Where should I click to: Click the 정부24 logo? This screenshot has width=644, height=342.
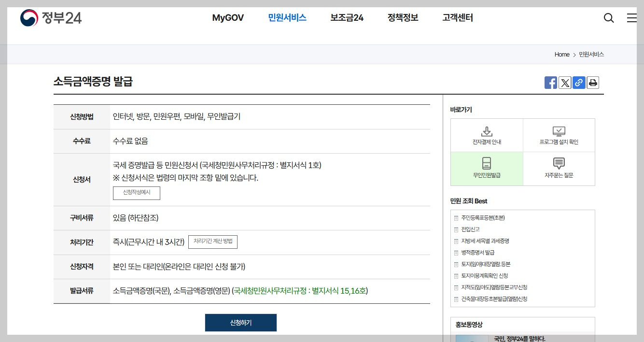coord(51,17)
